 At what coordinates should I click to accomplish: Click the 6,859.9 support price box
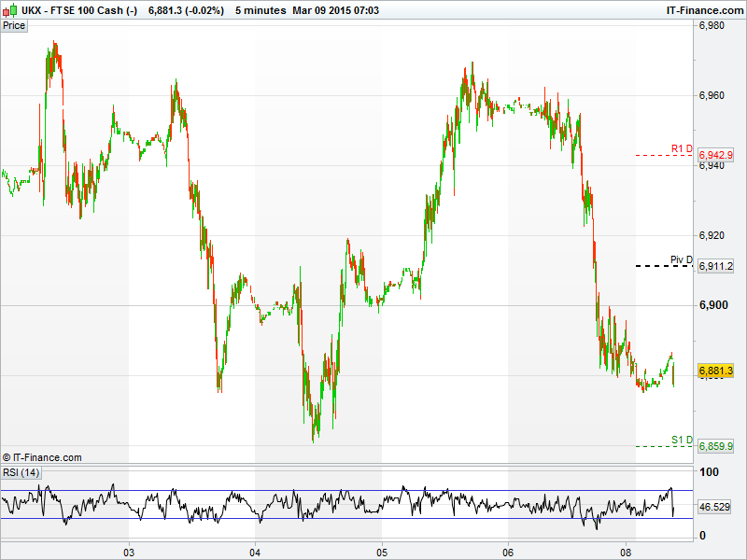click(716, 447)
